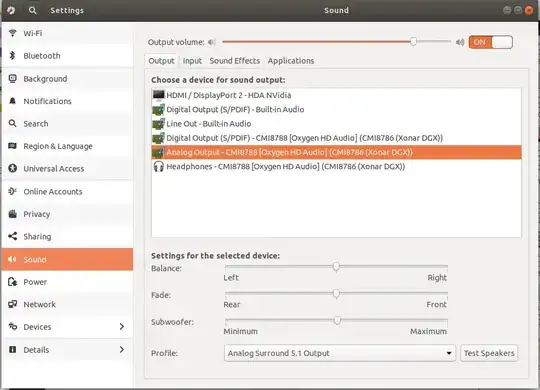
Task: Open the Profile dropdown Analog Surround 5.1
Action: (340, 353)
